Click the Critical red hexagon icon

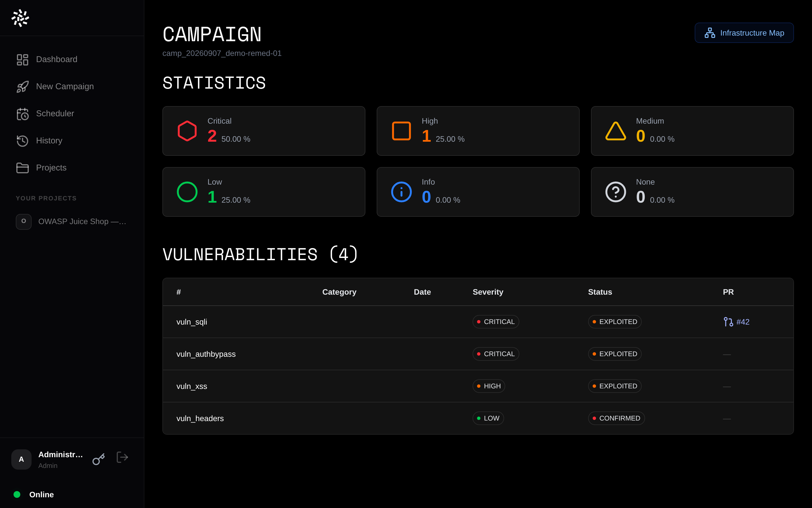click(187, 131)
